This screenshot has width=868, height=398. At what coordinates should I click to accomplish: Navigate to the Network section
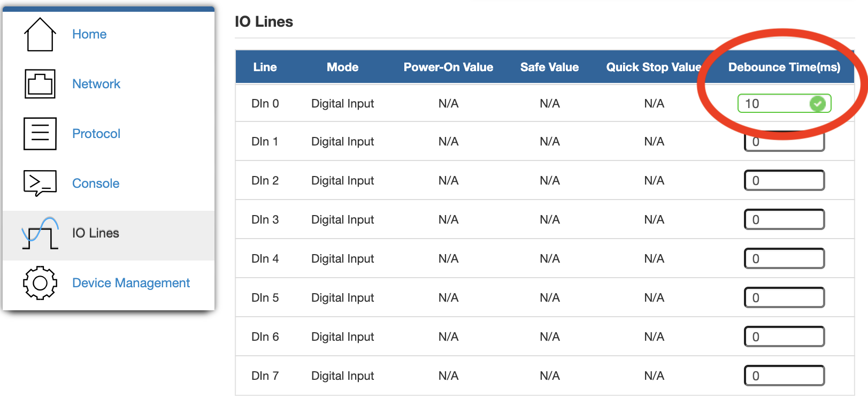coord(96,84)
